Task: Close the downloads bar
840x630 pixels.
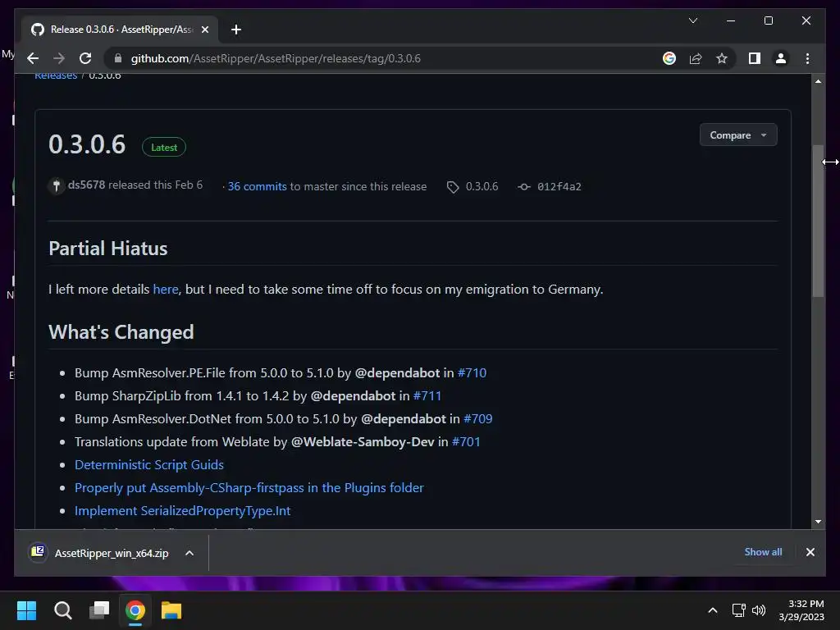Action: [810, 552]
